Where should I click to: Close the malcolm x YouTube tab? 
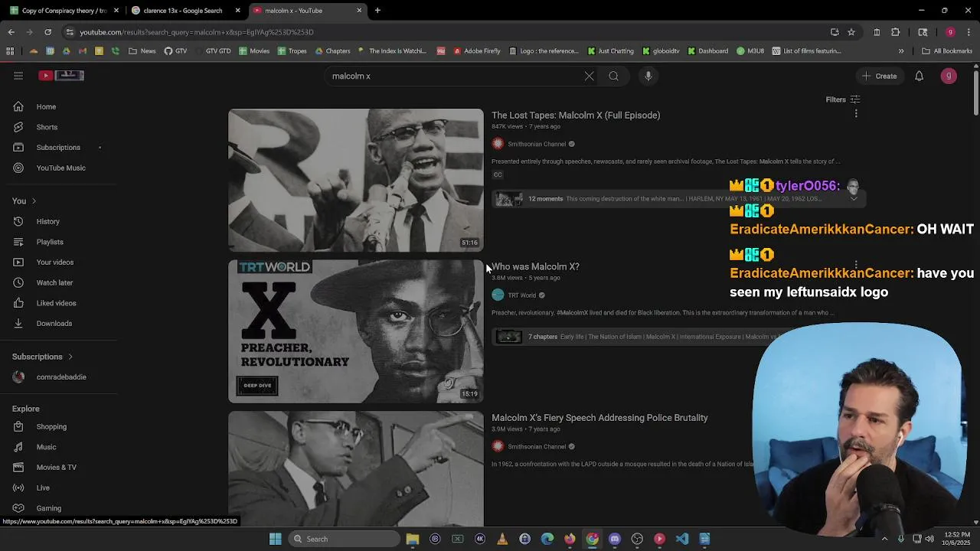[x=359, y=11]
